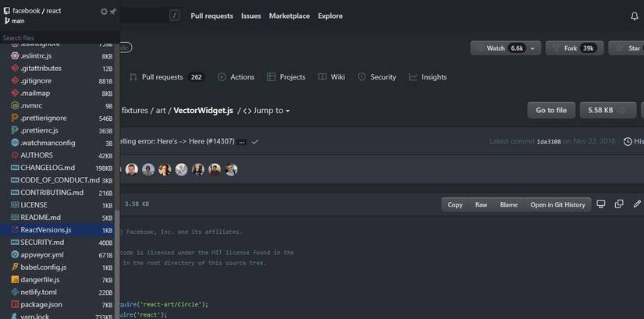The image size is (644, 319).
Task: Click the babel.config.js file icon
Action: coord(15,268)
